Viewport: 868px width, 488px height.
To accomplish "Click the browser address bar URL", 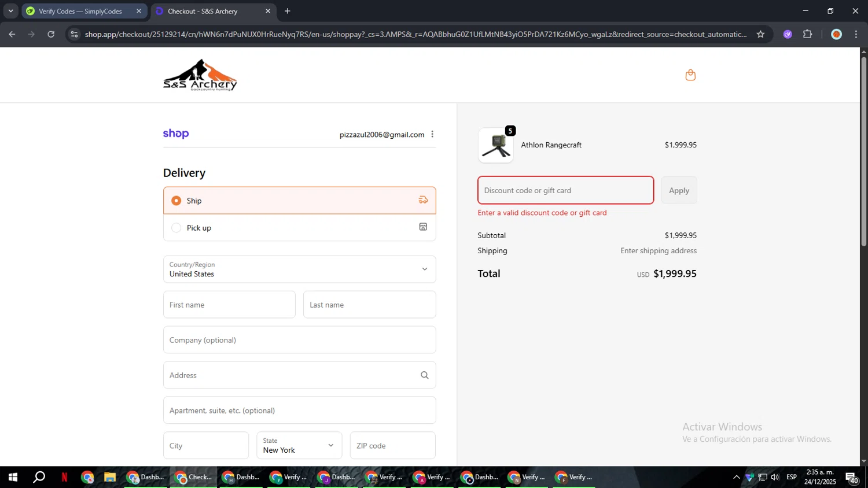I will pos(415,34).
